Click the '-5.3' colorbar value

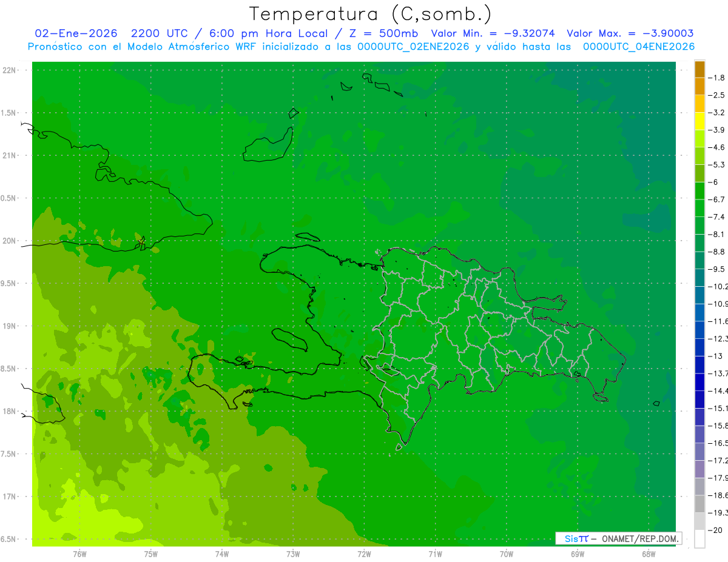click(x=716, y=164)
